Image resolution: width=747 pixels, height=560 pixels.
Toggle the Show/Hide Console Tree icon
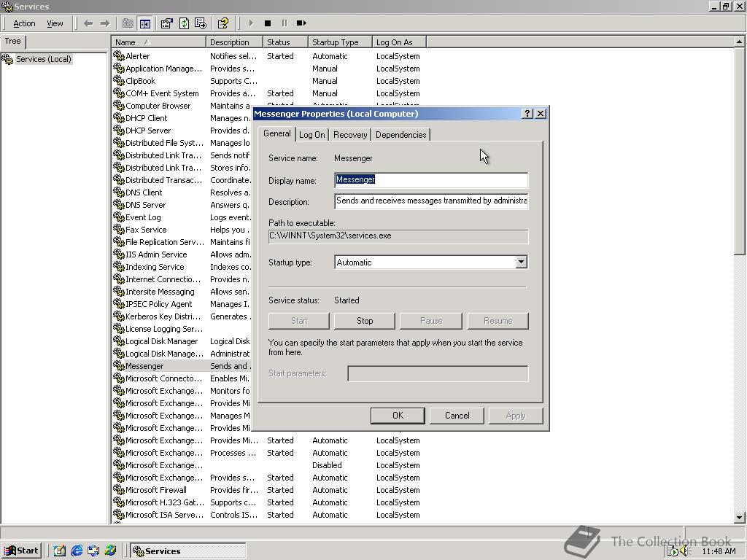145,23
